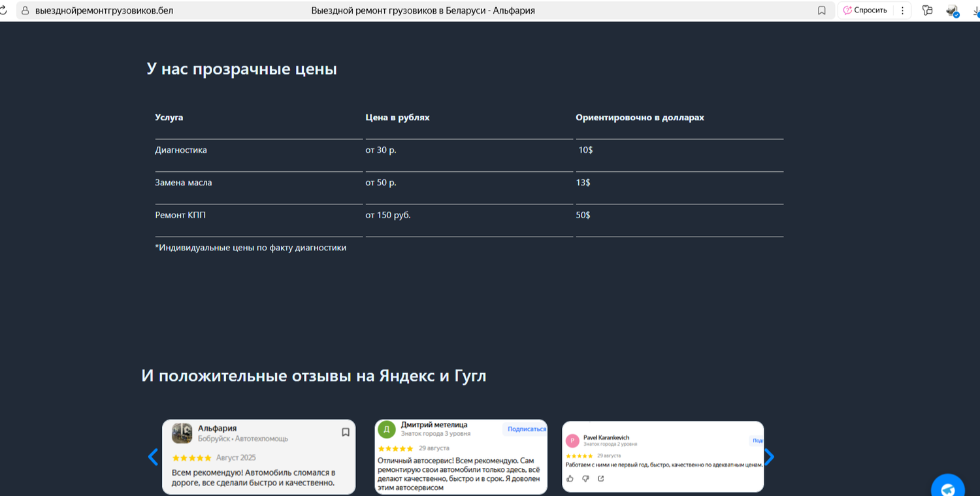980x496 pixels.
Task: Click the page reload icon
Action: coord(3,10)
